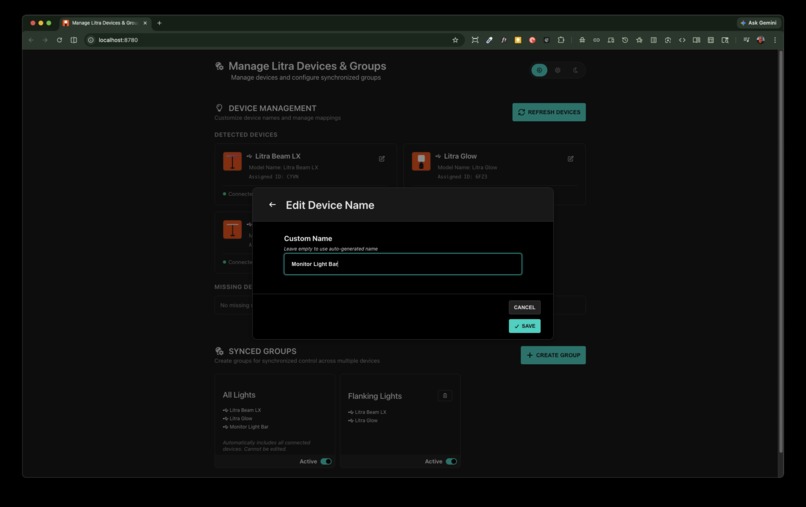806x507 pixels.
Task: Go back with the browser back arrow
Action: coord(31,40)
